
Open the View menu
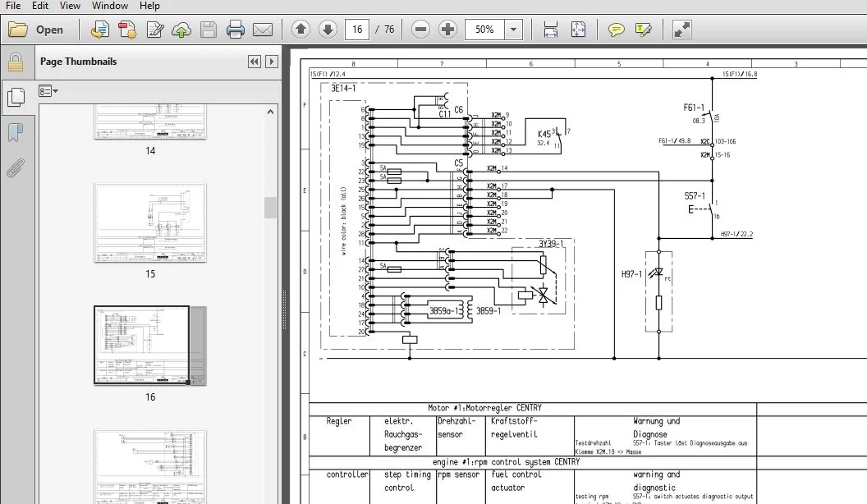point(70,6)
